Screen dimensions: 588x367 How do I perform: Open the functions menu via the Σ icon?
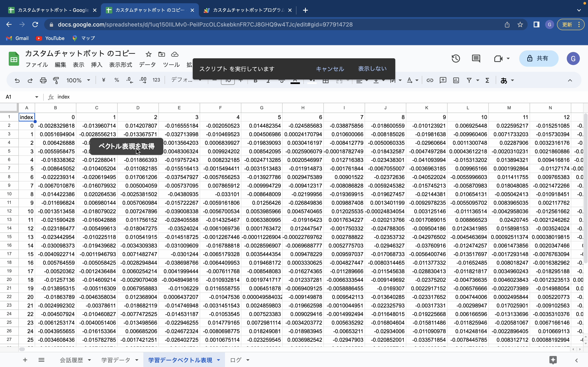click(x=487, y=80)
